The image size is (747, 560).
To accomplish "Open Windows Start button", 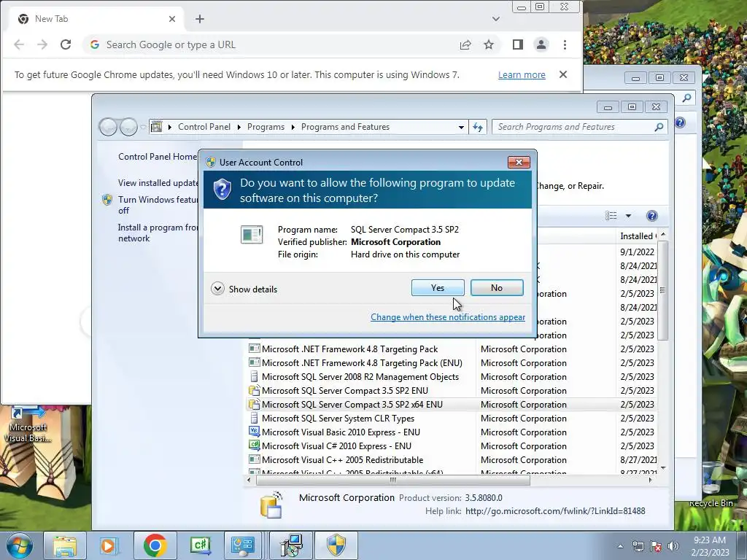I will coord(19,545).
